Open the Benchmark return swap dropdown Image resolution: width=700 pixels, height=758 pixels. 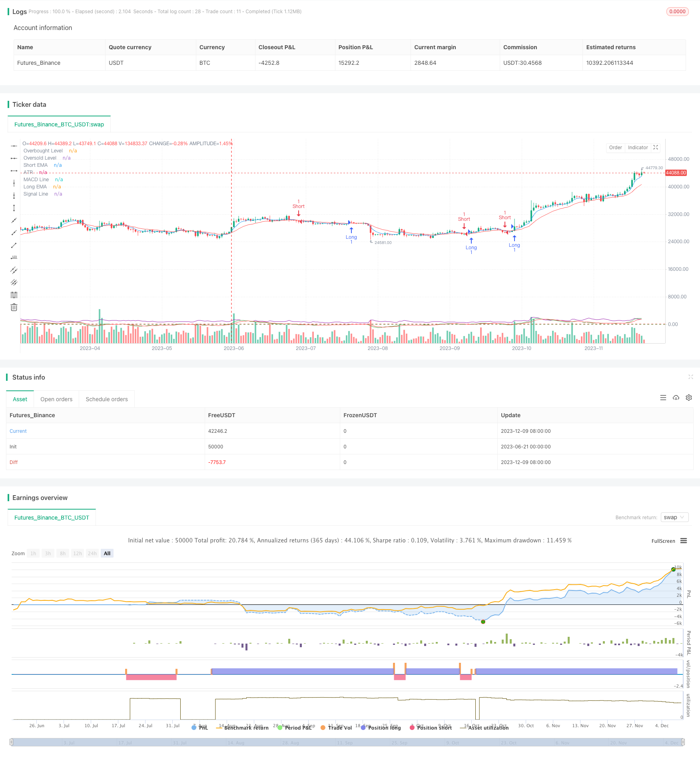(x=674, y=517)
